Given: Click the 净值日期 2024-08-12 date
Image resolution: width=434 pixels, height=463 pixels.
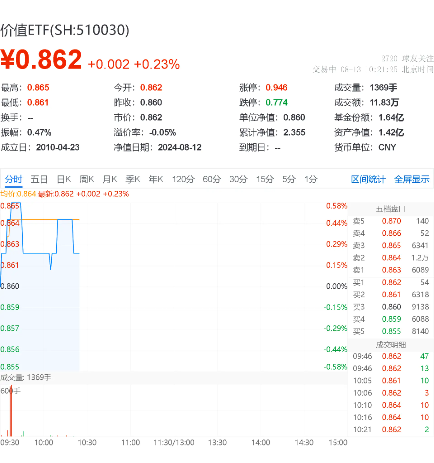Looking at the screenshot, I should (x=180, y=147).
